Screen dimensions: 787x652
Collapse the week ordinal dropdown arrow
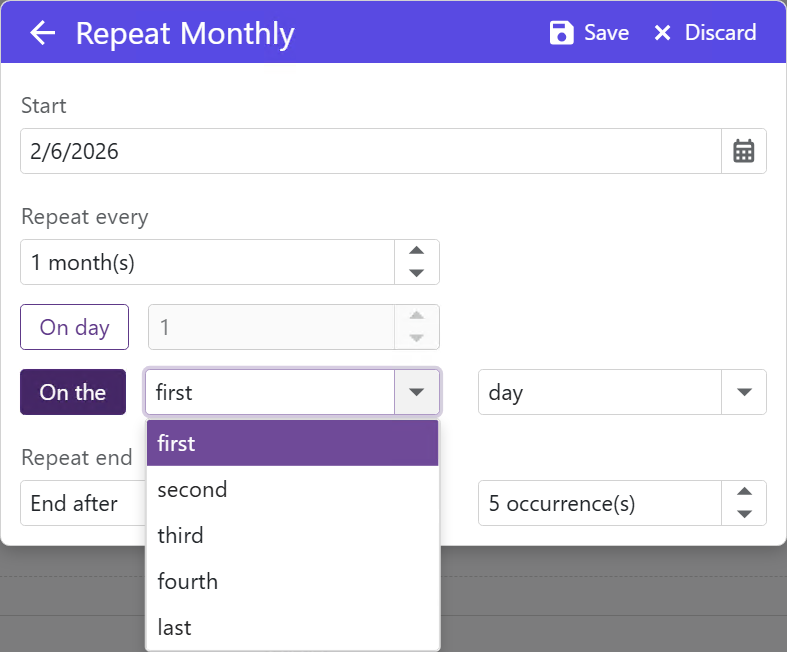(x=417, y=392)
